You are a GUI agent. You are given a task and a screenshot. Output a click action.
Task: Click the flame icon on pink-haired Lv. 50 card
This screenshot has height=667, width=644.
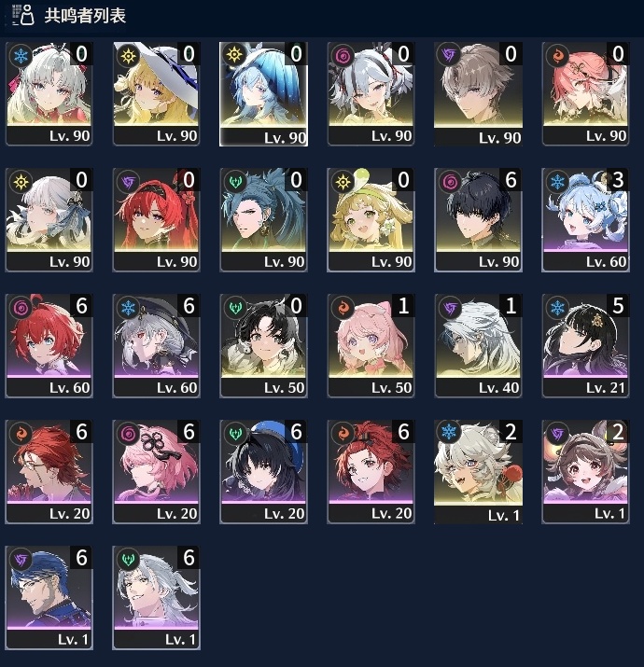pos(343,308)
